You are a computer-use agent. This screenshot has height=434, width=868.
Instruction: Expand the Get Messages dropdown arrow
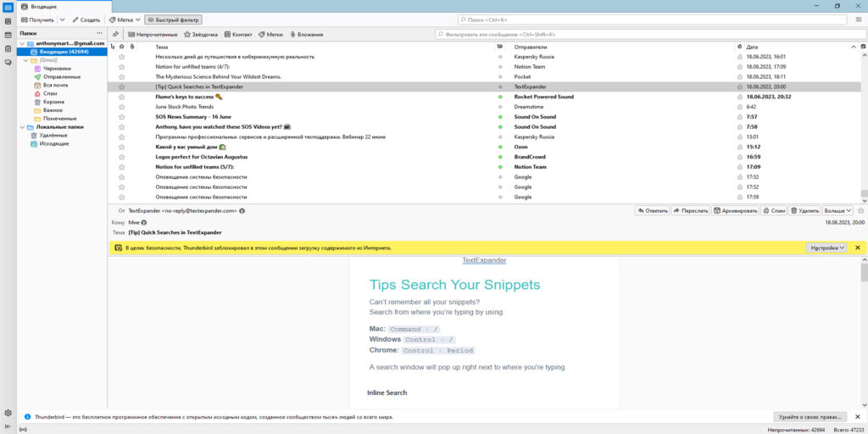[62, 19]
